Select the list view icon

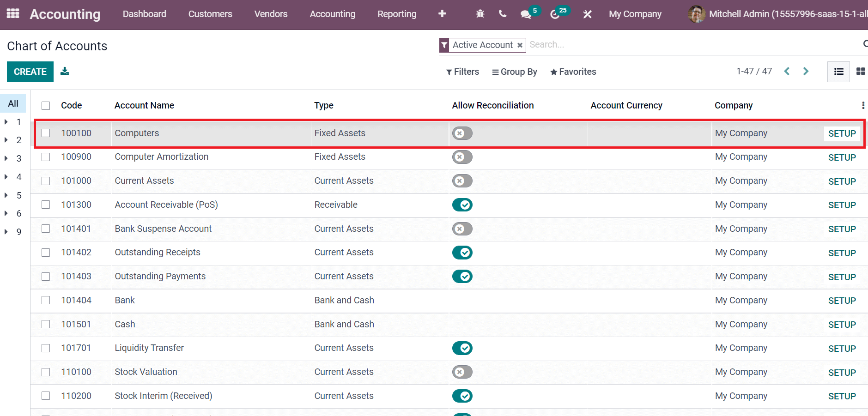839,72
